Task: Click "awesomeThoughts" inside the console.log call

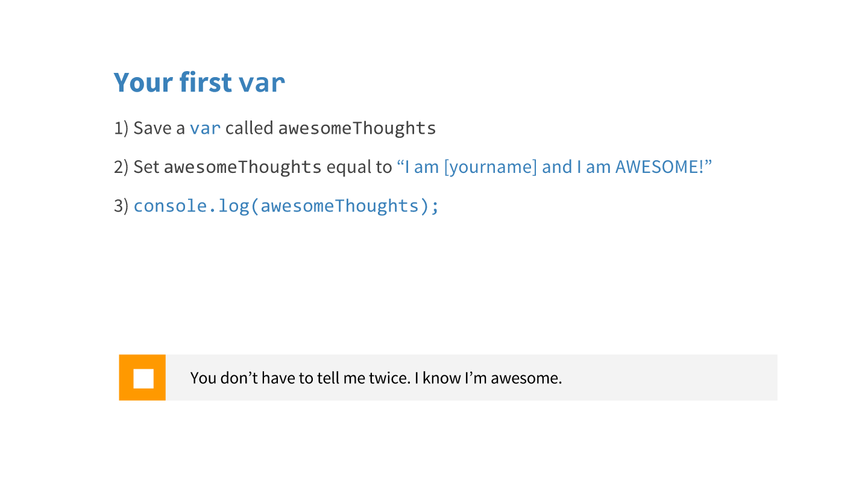Action: (x=339, y=206)
